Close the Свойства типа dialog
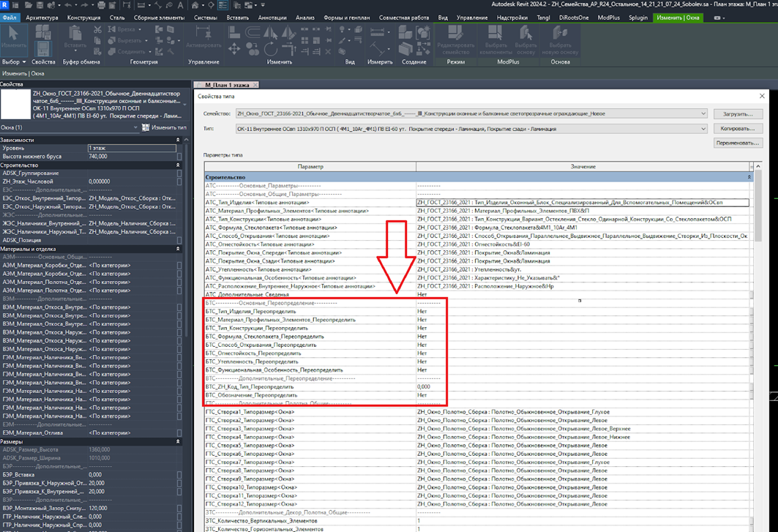This screenshot has width=778, height=532. point(762,96)
